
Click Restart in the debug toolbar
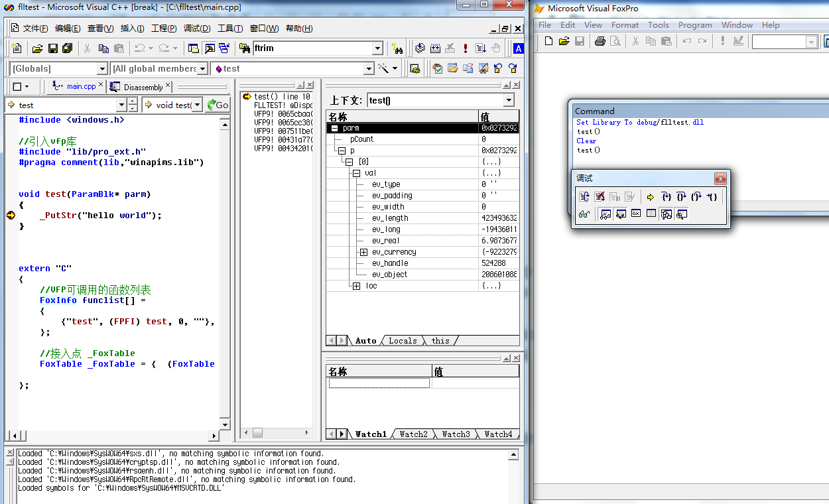click(x=584, y=197)
